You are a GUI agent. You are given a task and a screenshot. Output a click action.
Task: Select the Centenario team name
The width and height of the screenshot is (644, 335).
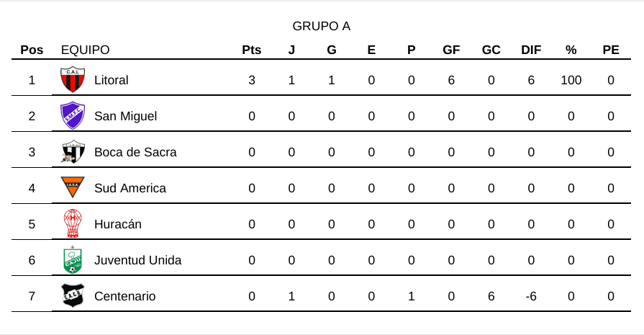(x=124, y=296)
